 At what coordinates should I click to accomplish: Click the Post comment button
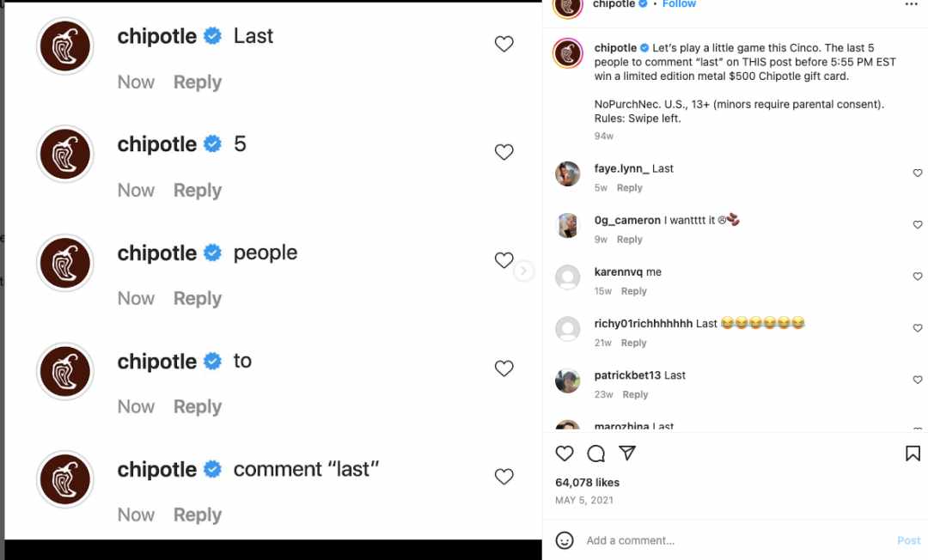[908, 540]
